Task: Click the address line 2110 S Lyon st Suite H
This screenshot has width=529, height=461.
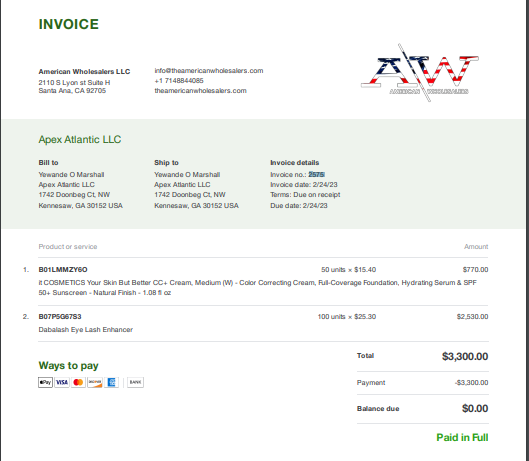Action: click(74, 83)
